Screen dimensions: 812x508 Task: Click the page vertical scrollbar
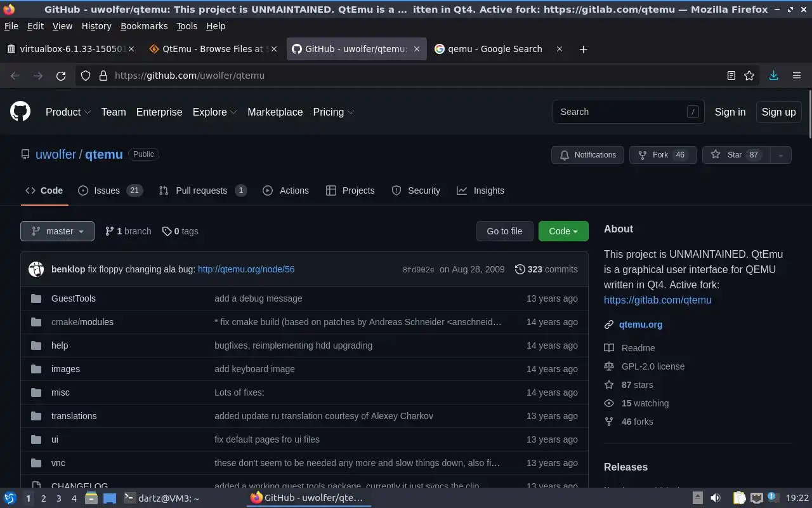click(809, 114)
